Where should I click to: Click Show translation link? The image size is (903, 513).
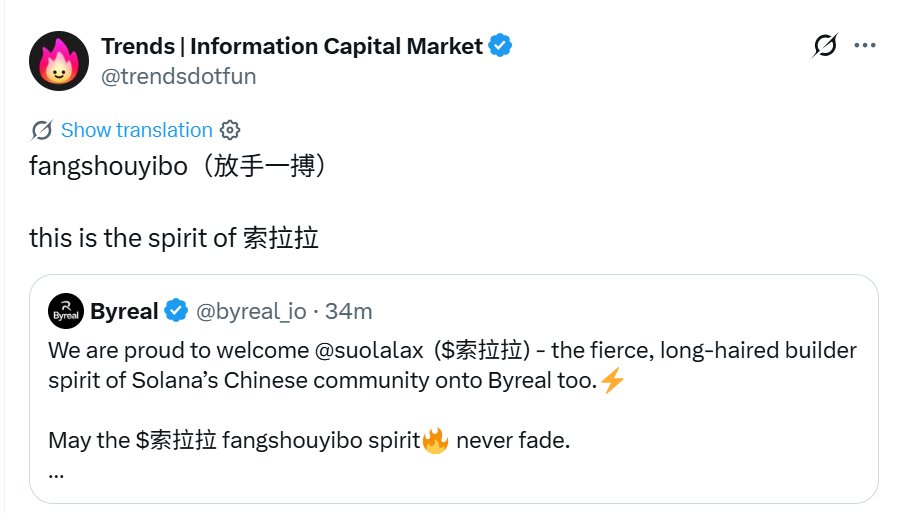(x=136, y=130)
